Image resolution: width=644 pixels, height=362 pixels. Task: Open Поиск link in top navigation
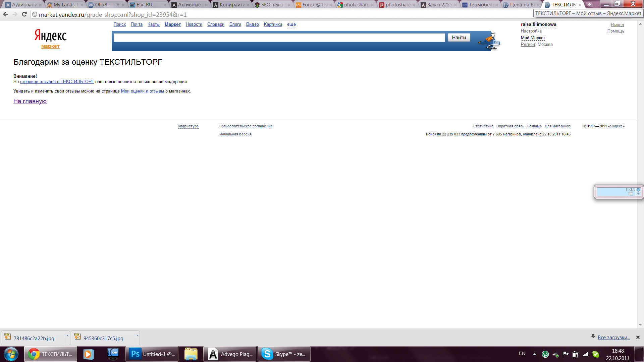coord(119,24)
